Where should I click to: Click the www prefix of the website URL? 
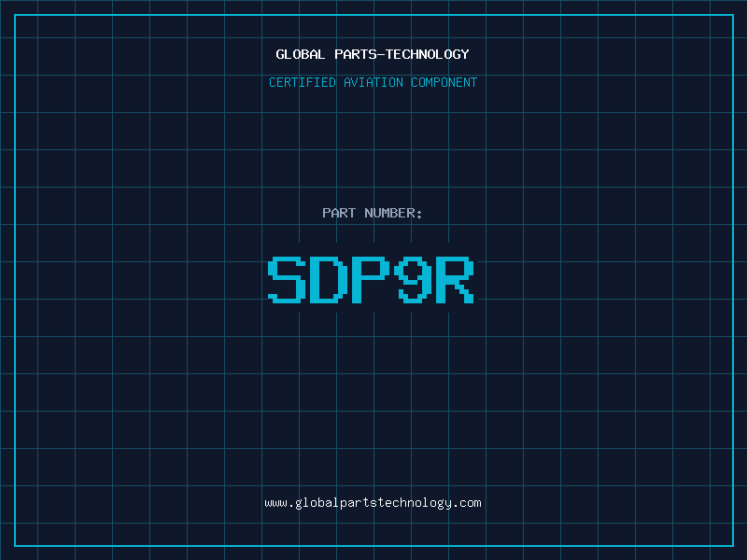pos(275,502)
